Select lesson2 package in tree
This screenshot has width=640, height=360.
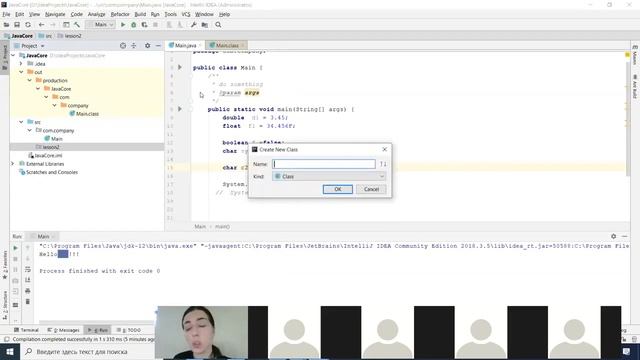tap(47, 147)
